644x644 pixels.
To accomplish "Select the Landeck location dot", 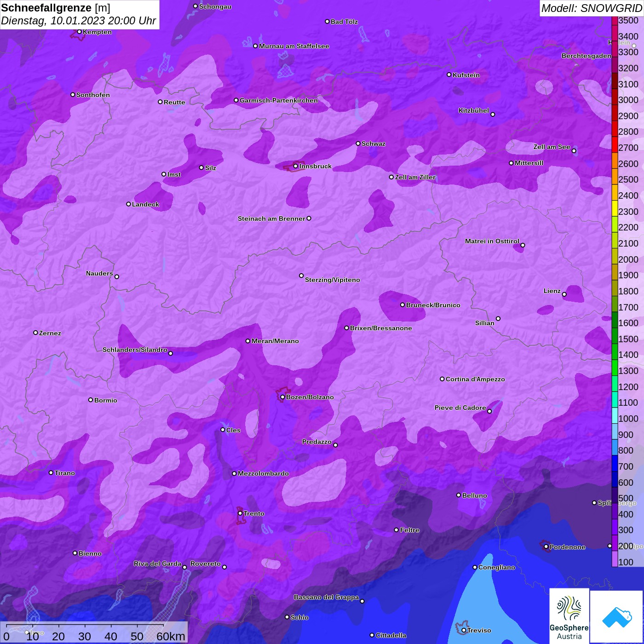I will pyautogui.click(x=128, y=204).
